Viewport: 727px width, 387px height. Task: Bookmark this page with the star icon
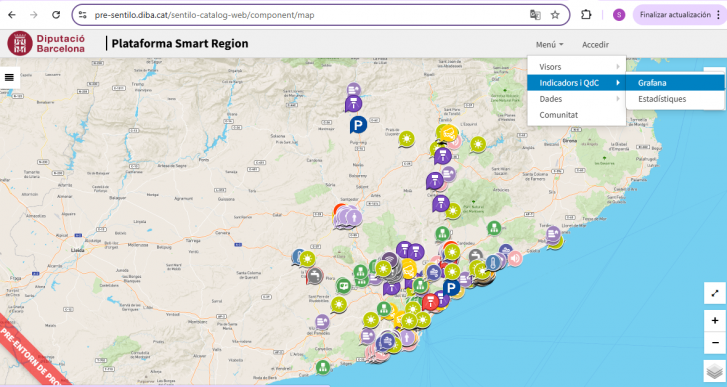click(x=555, y=15)
